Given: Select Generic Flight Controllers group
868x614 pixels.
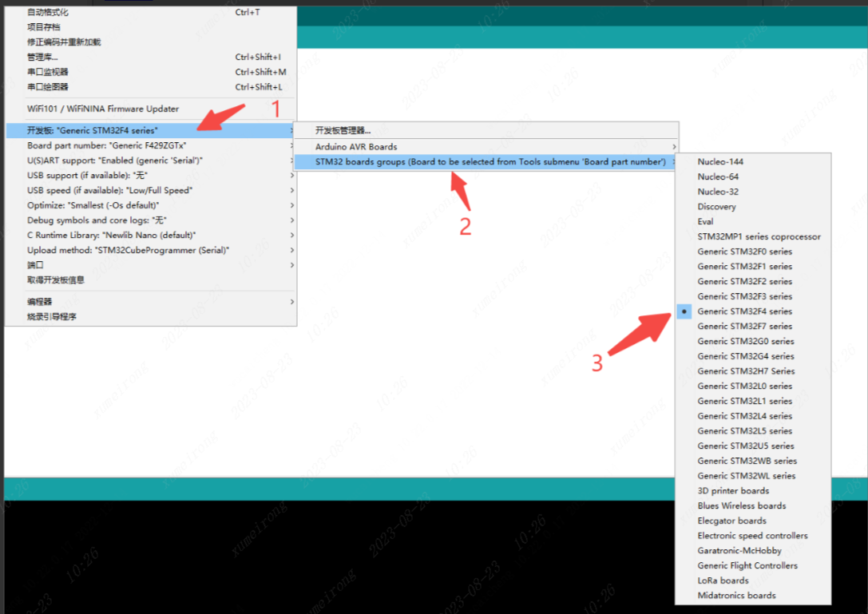Looking at the screenshot, I should click(x=753, y=565).
